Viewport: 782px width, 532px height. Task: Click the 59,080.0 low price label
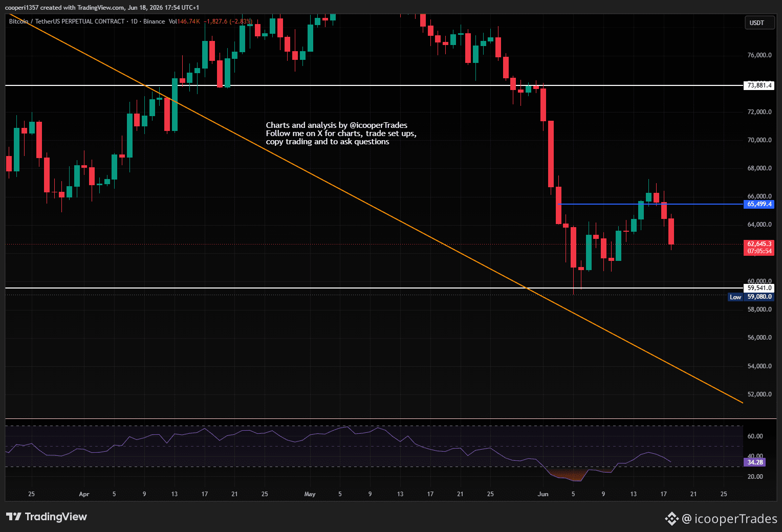point(758,297)
